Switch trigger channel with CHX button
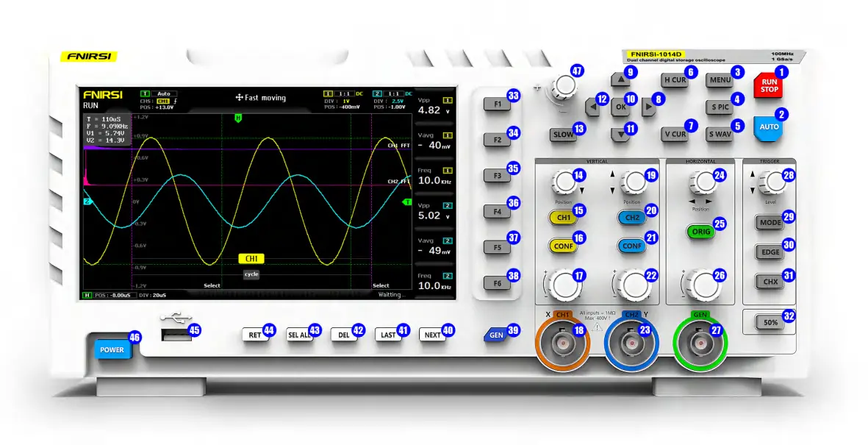The height and width of the screenshot is (445, 868). point(770,282)
